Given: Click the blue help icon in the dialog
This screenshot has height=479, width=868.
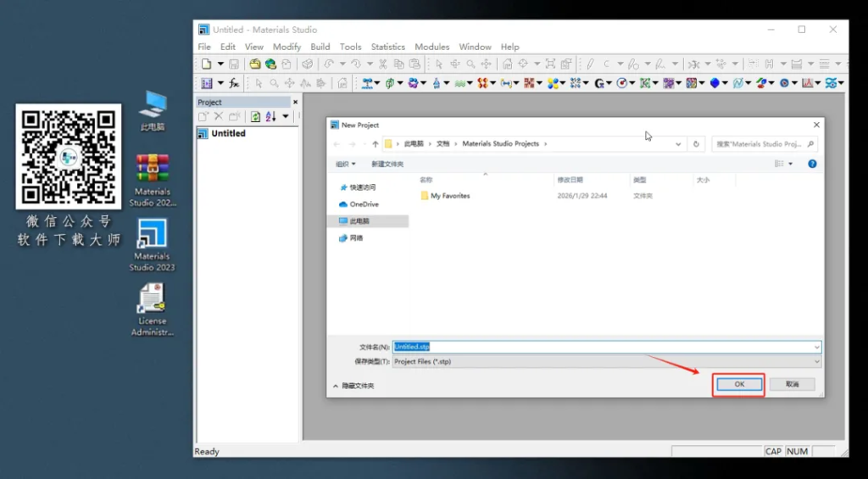Looking at the screenshot, I should tap(812, 164).
